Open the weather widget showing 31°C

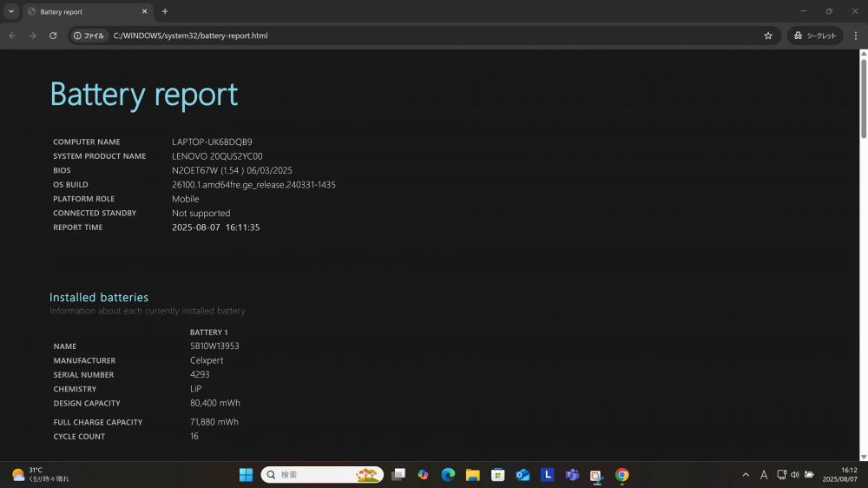40,475
